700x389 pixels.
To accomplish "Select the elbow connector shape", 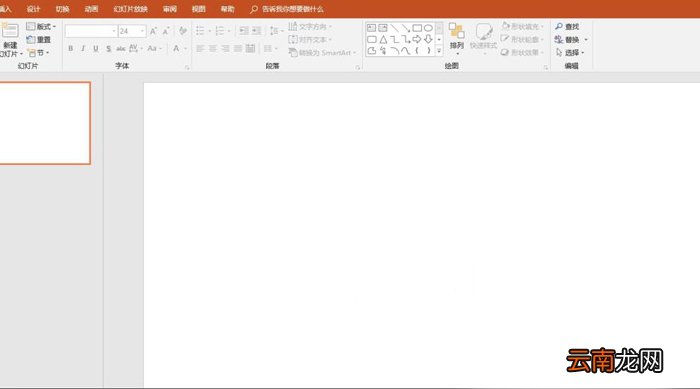I will (394, 39).
